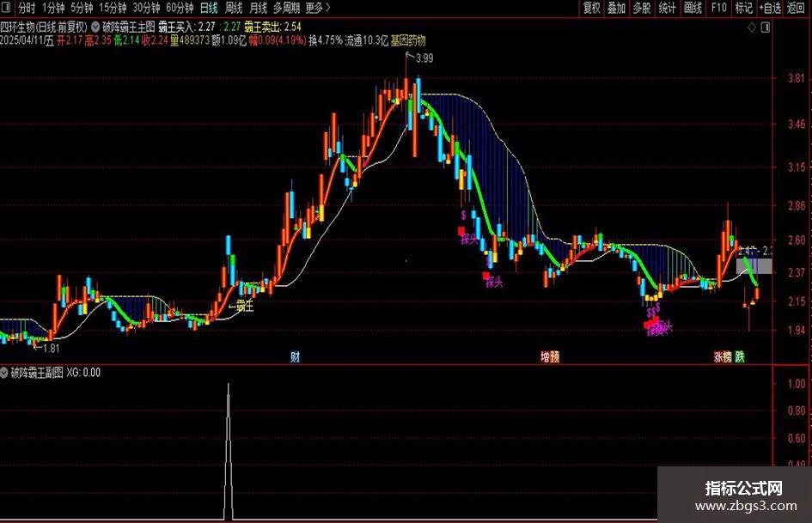Click the 增预 marker on the timeline
812x523 pixels.
[550, 356]
